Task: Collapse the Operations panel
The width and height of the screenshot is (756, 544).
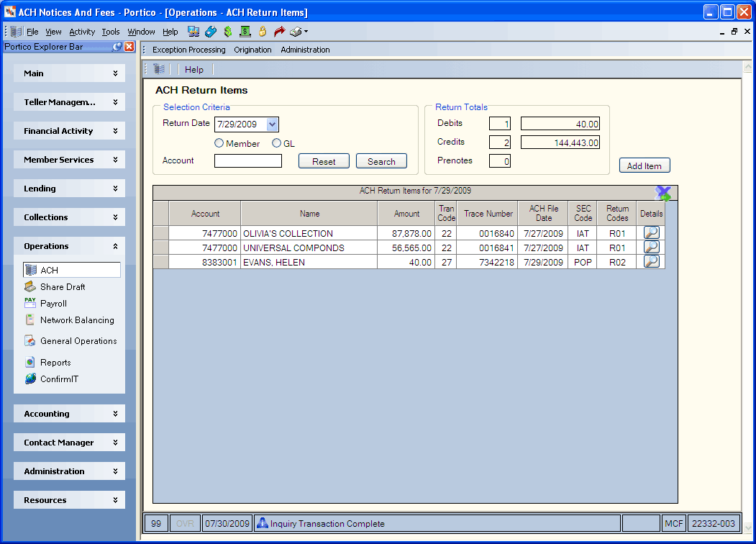Action: pos(70,246)
